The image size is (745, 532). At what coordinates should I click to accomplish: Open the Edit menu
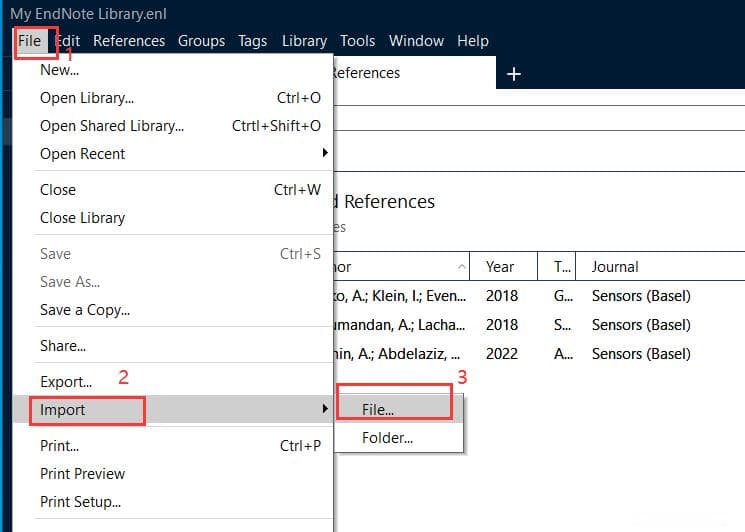[68, 41]
